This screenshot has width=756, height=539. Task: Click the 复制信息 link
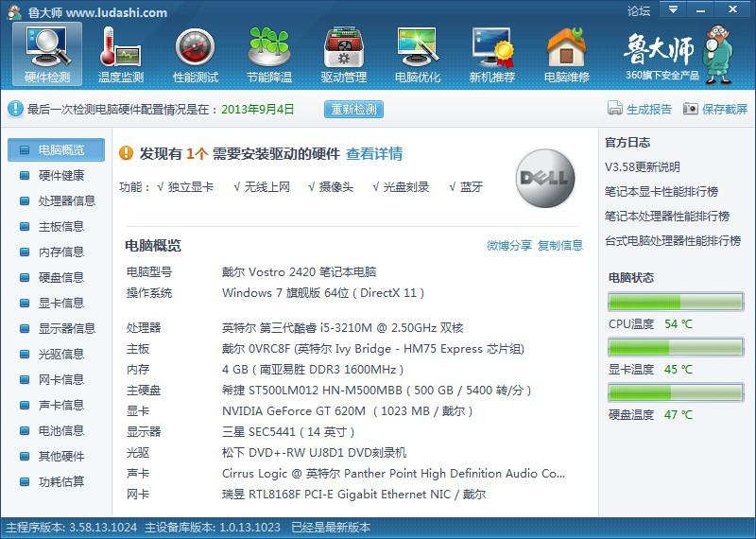(560, 246)
